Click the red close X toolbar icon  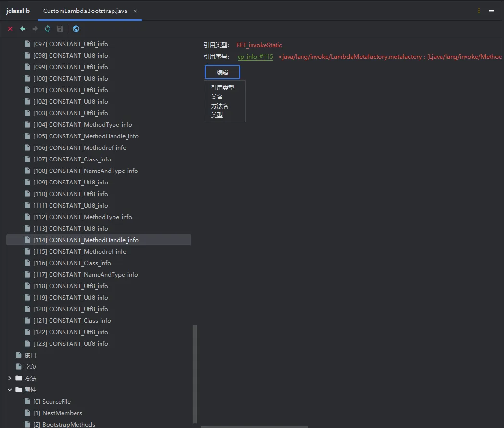click(x=10, y=29)
